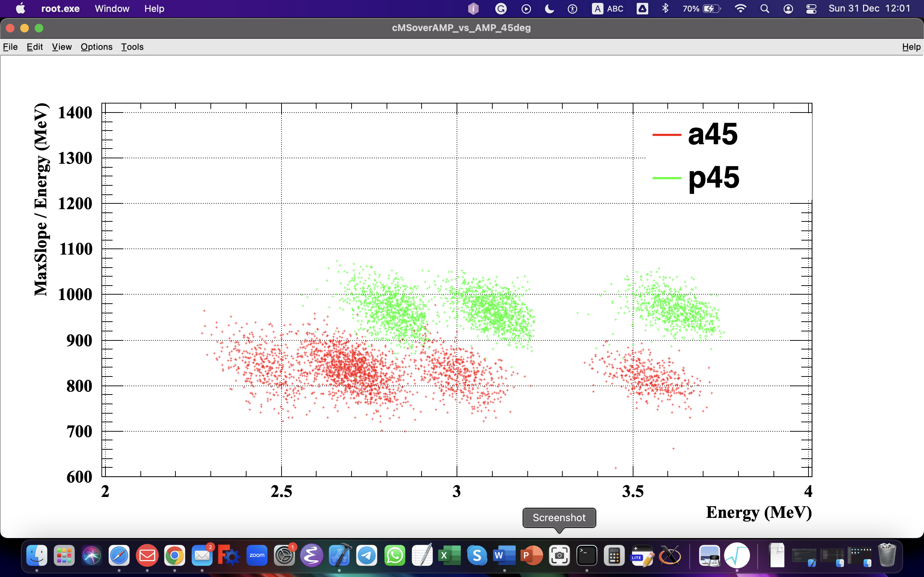Image resolution: width=924 pixels, height=577 pixels.
Task: Open Xcode from the dock
Action: click(339, 555)
